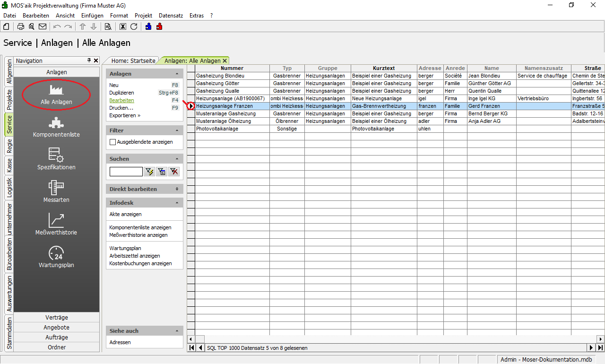Click the print icon in the toolbar
605x364 pixels.
point(21,26)
